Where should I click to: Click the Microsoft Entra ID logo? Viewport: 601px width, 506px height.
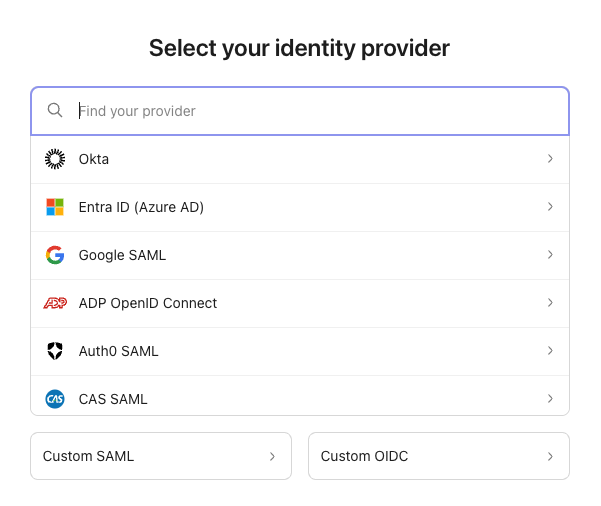point(55,207)
